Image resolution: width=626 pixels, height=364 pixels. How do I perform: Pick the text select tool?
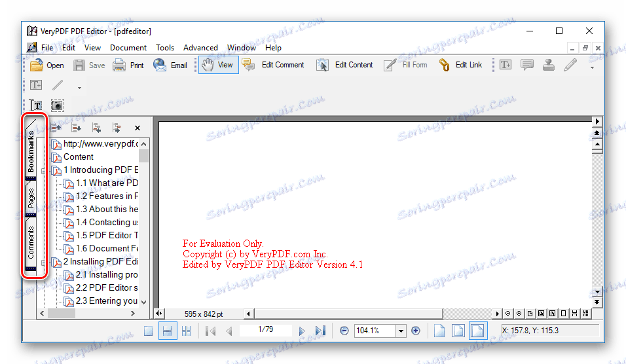36,105
